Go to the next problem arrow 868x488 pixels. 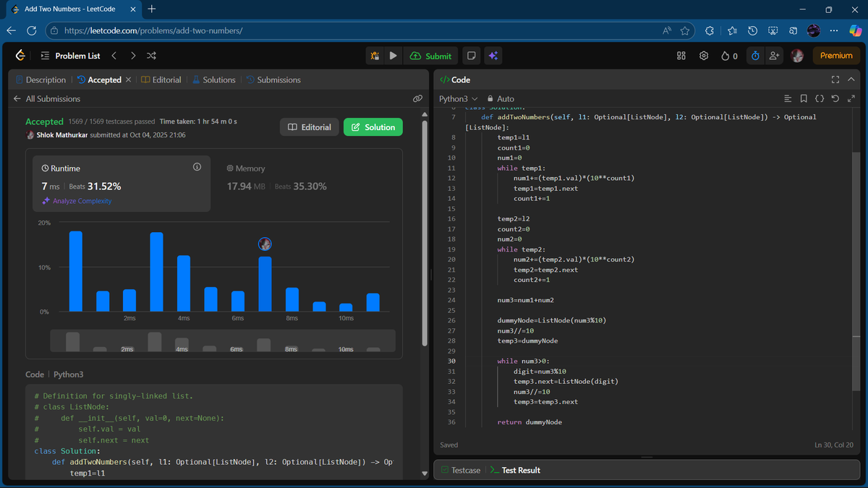tap(132, 56)
